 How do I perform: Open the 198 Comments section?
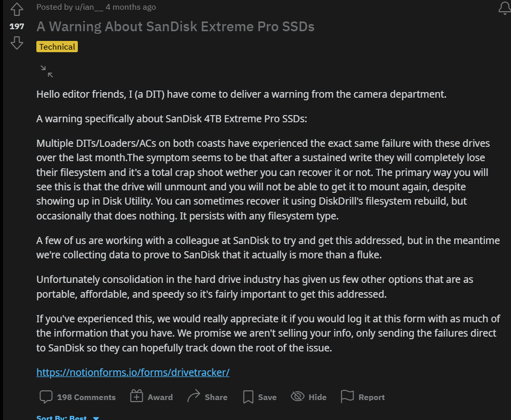pyautogui.click(x=87, y=397)
